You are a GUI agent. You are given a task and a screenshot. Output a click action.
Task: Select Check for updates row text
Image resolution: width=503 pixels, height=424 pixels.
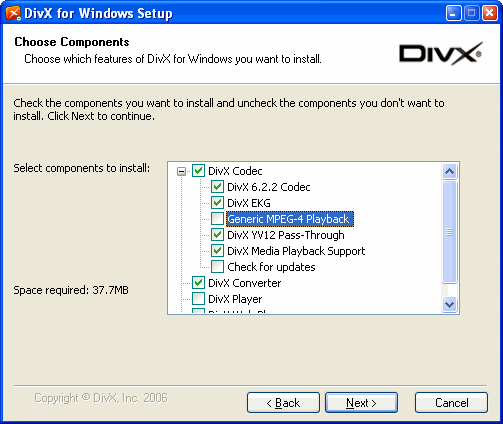(271, 267)
